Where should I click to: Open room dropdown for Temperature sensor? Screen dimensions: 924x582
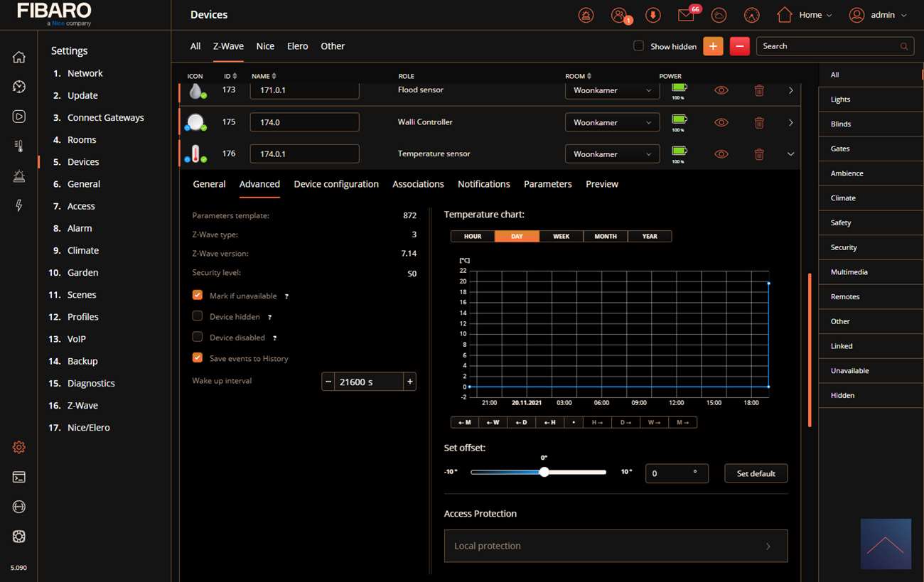612,154
